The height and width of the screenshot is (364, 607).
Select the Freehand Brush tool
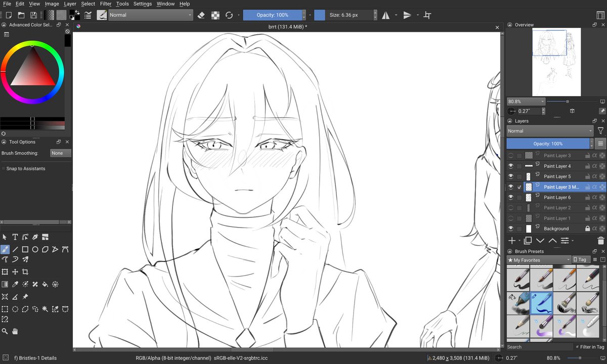coord(5,249)
